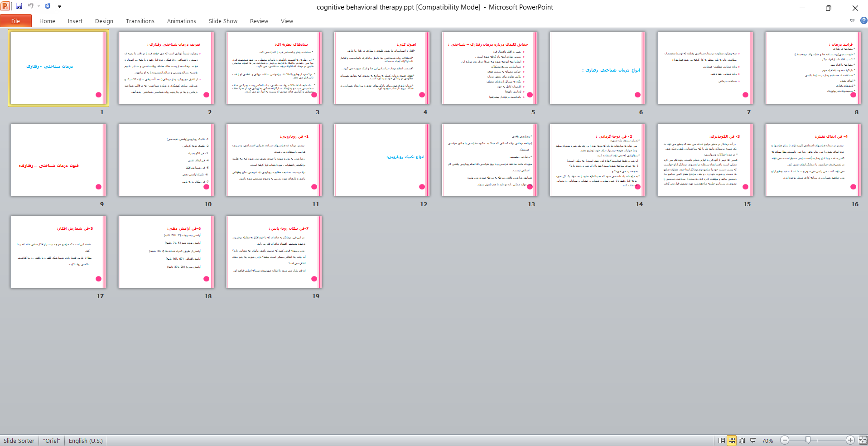
Task: Switch to Reading View icon
Action: click(742, 441)
